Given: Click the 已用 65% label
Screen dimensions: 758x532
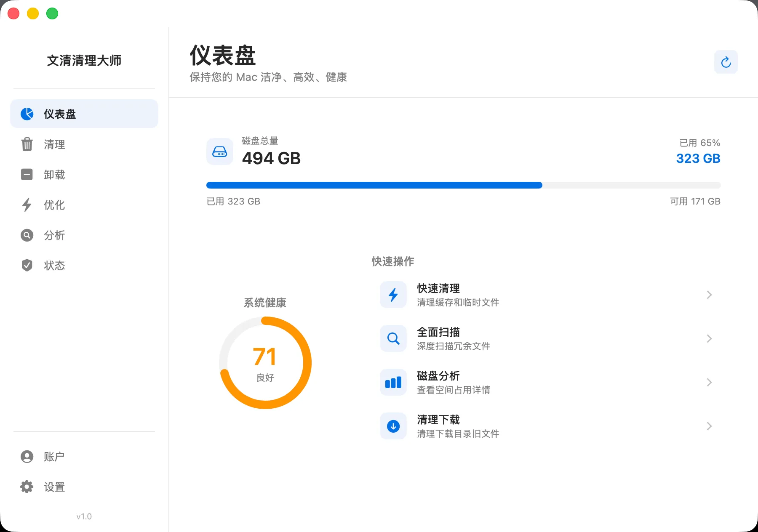Looking at the screenshot, I should 700,143.
